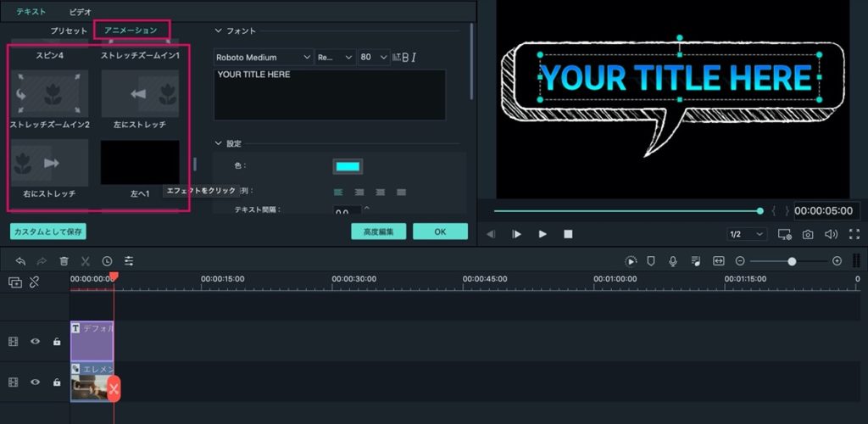This screenshot has height=424, width=868.
Task: Select the ストレッチズームイン2 animation thumbnail
Action: coord(49,93)
